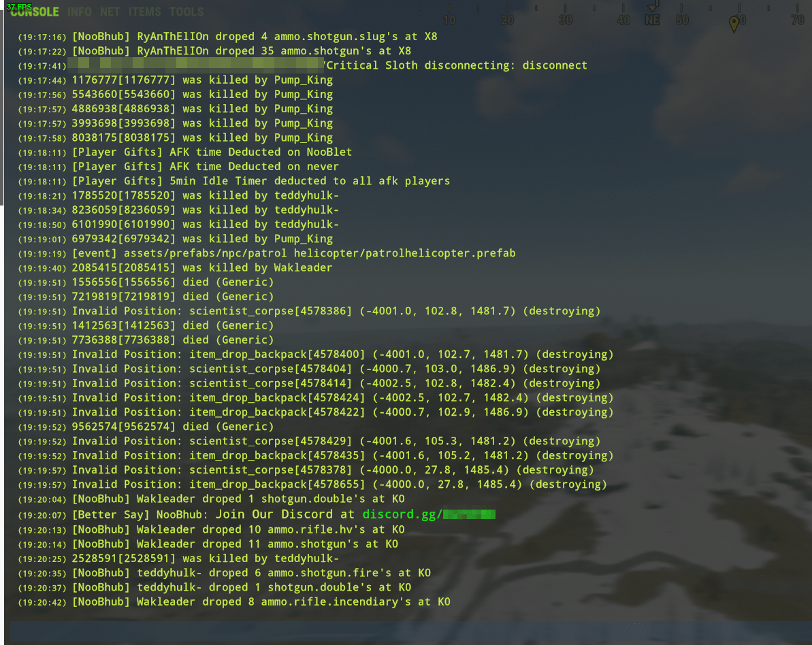The width and height of the screenshot is (812, 645).
Task: Switch to the ITEMS tab
Action: coord(145,12)
